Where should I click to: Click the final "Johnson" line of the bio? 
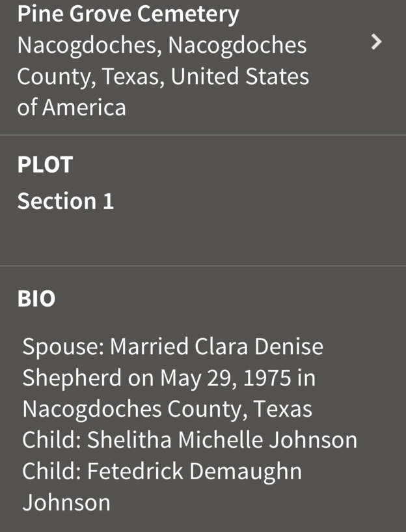66,503
